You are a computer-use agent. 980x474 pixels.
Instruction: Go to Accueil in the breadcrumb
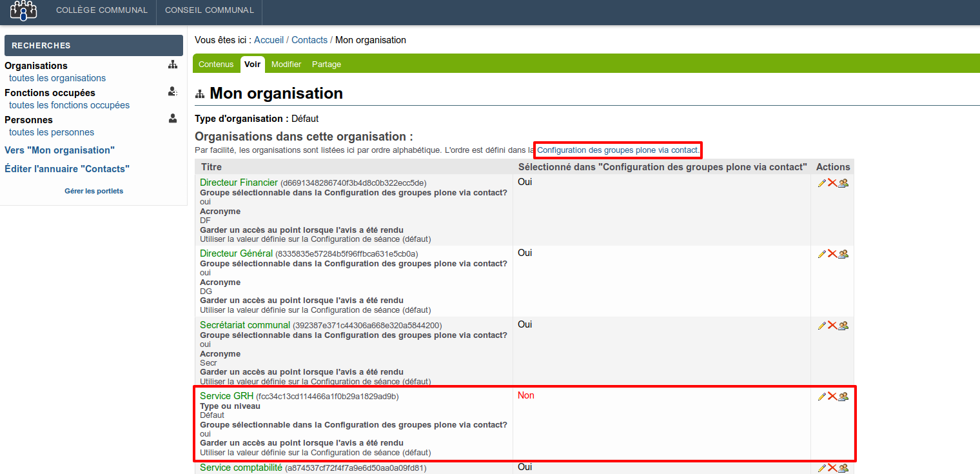point(269,40)
